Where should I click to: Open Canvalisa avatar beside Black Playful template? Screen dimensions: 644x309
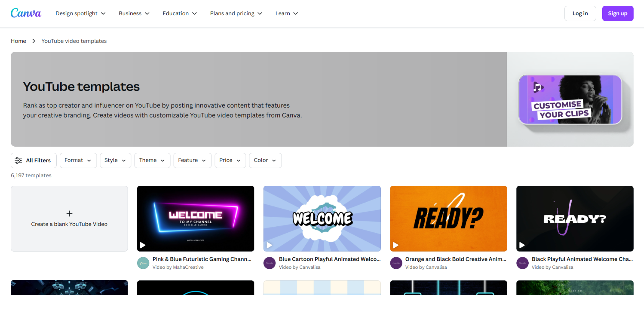tap(523, 263)
